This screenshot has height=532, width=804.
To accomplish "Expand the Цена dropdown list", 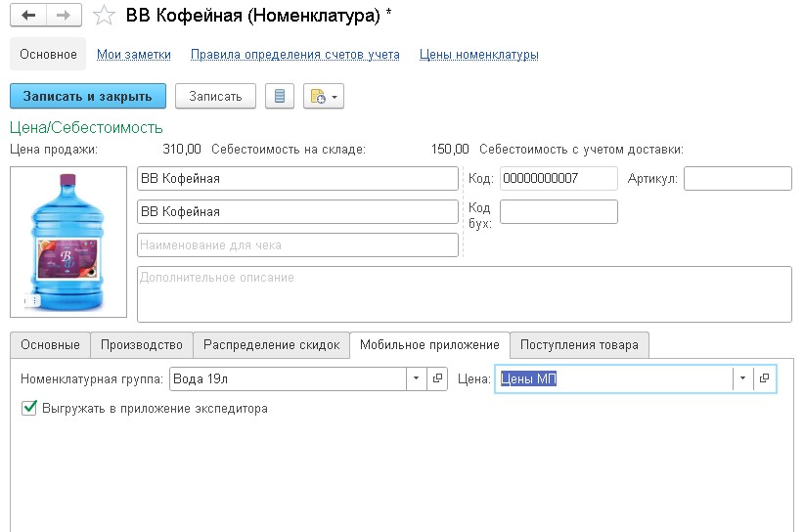I will (x=742, y=378).
